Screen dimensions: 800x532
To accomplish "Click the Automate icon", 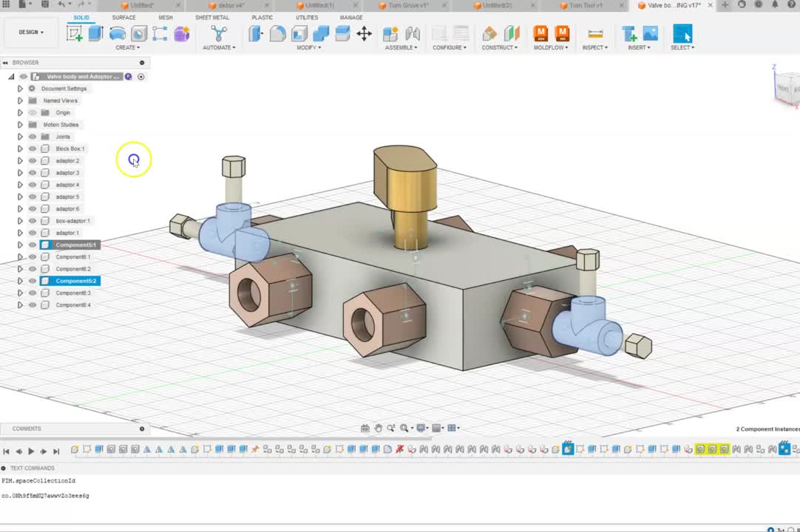I will point(219,34).
